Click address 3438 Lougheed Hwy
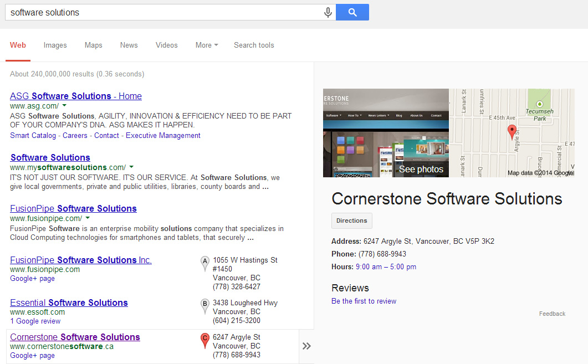The width and height of the screenshot is (588, 364). tap(245, 303)
